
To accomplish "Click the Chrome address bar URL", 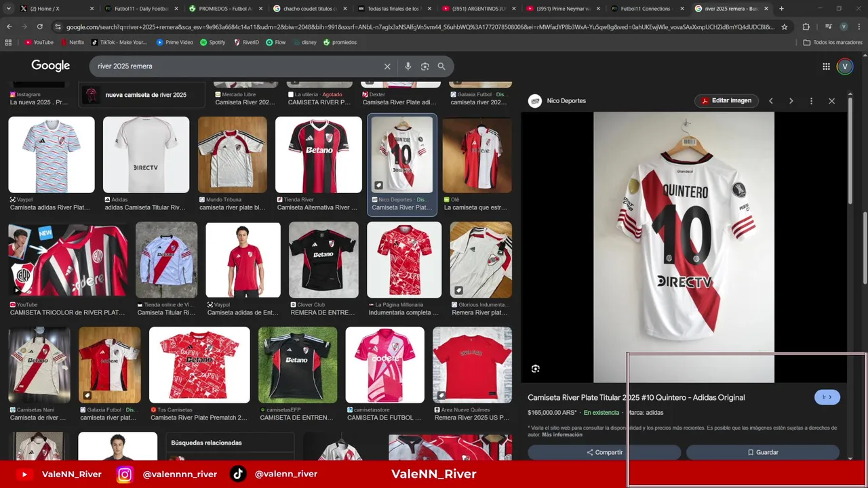I will pos(419,27).
